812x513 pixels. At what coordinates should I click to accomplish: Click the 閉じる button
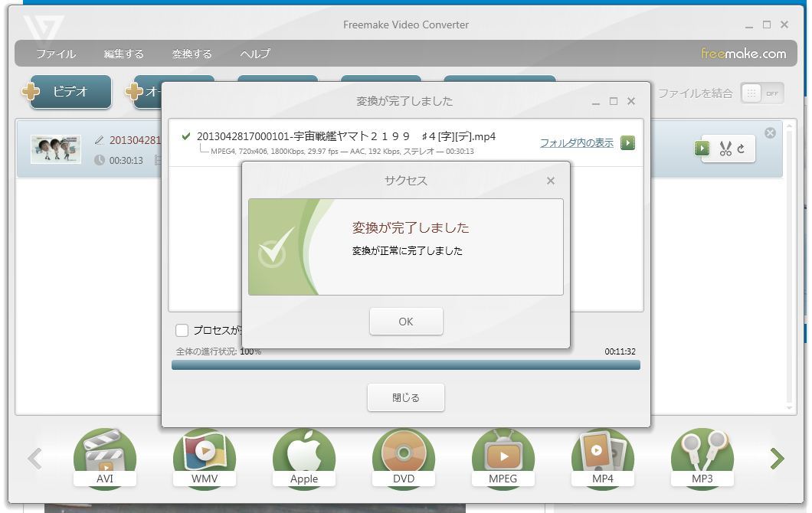pyautogui.click(x=406, y=397)
